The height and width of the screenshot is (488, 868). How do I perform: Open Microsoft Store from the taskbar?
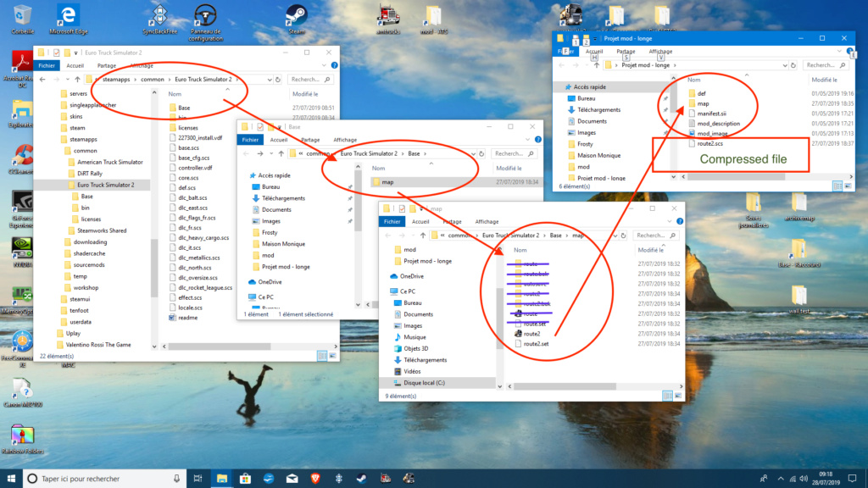(x=245, y=479)
